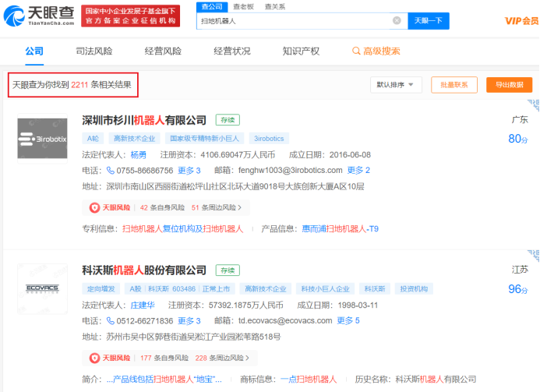Click the 天眼风险 shield icon for 科沃斯

click(x=95, y=358)
